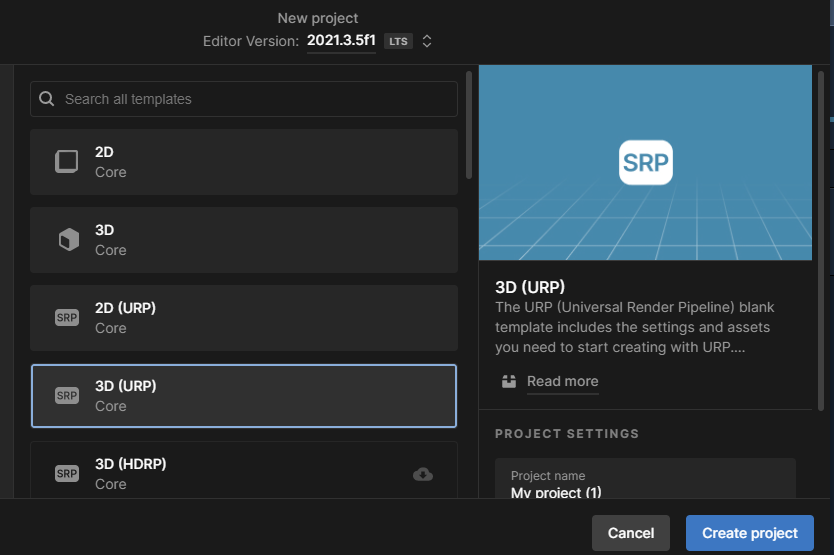The height and width of the screenshot is (555, 834).
Task: Select the 3D Core template
Action: pyautogui.click(x=244, y=240)
